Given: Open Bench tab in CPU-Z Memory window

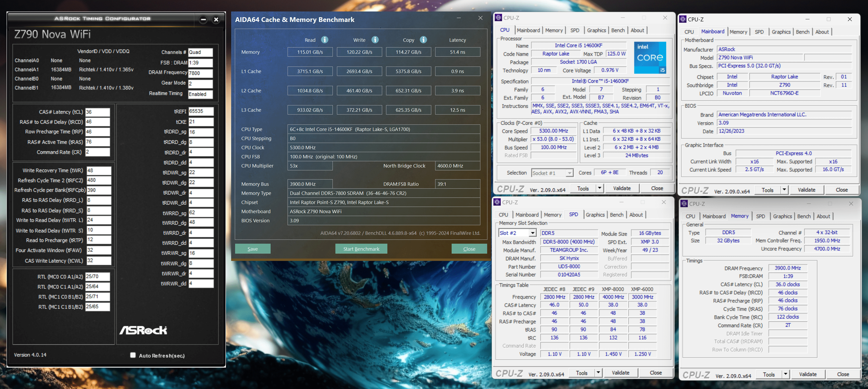Looking at the screenshot, I should point(804,216).
